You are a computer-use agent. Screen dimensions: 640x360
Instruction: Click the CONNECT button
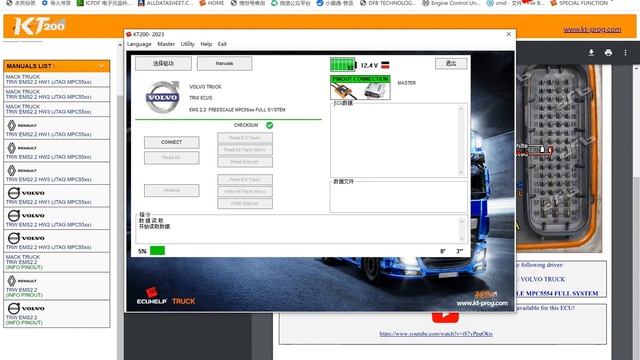tap(171, 142)
